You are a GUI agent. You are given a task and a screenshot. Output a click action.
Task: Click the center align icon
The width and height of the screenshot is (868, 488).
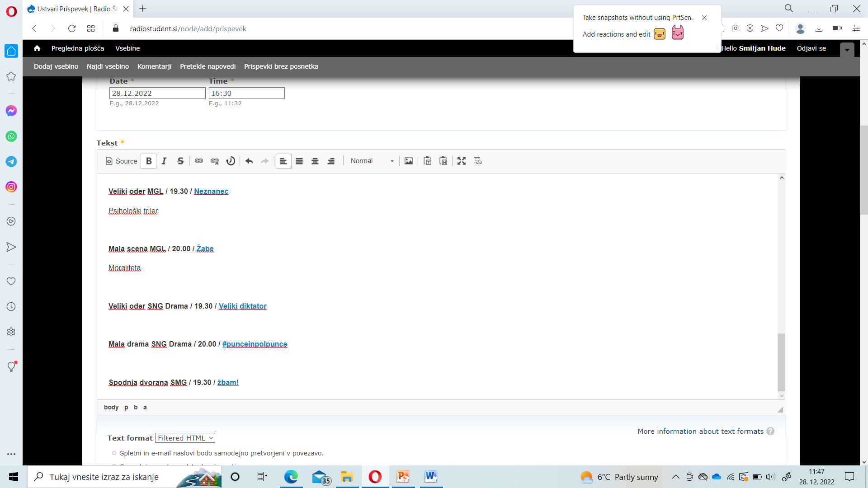point(315,161)
